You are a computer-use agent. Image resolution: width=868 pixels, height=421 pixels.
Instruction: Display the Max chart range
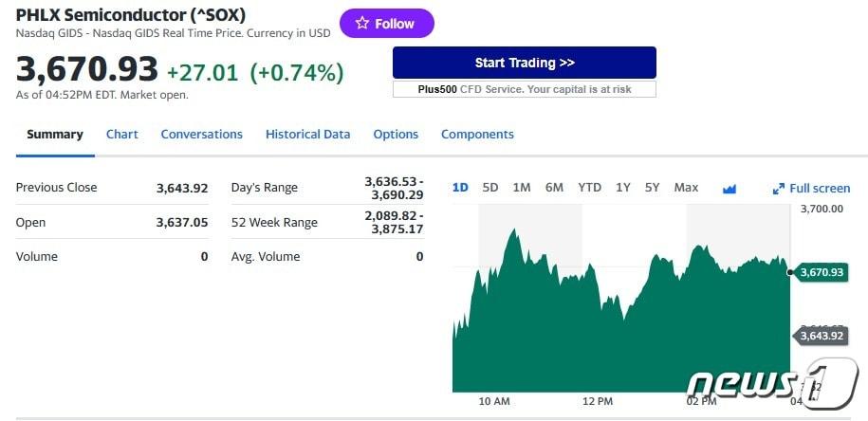686,188
